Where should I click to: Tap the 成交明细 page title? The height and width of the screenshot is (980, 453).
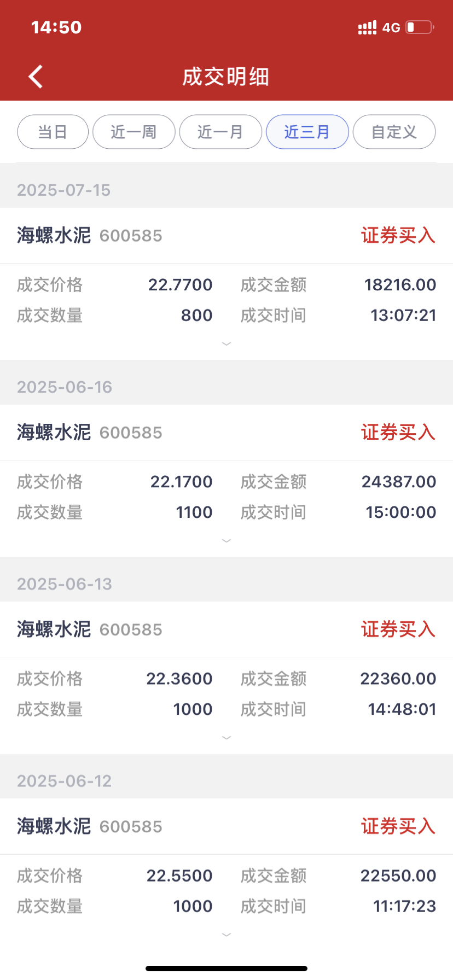click(226, 77)
